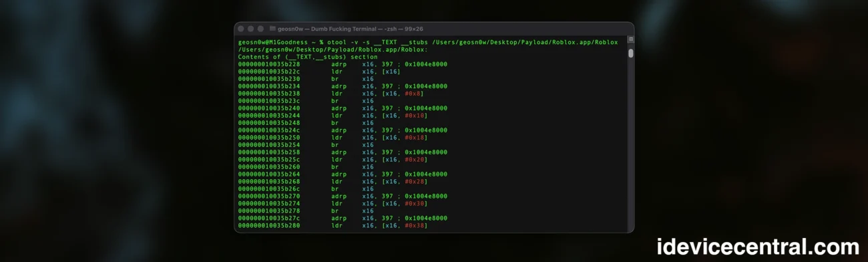Click the red offset '#0x8'
The image size is (868, 262).
[413, 94]
